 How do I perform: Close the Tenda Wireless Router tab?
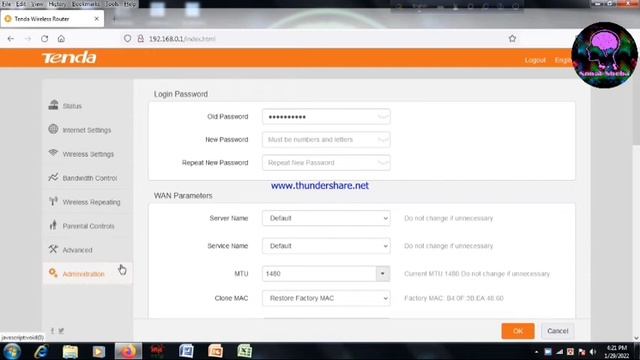pyautogui.click(x=96, y=19)
